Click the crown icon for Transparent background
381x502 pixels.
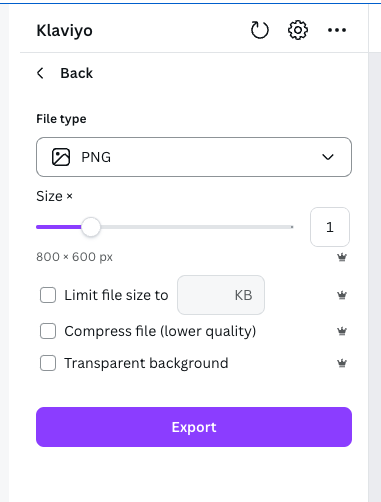pyautogui.click(x=342, y=363)
